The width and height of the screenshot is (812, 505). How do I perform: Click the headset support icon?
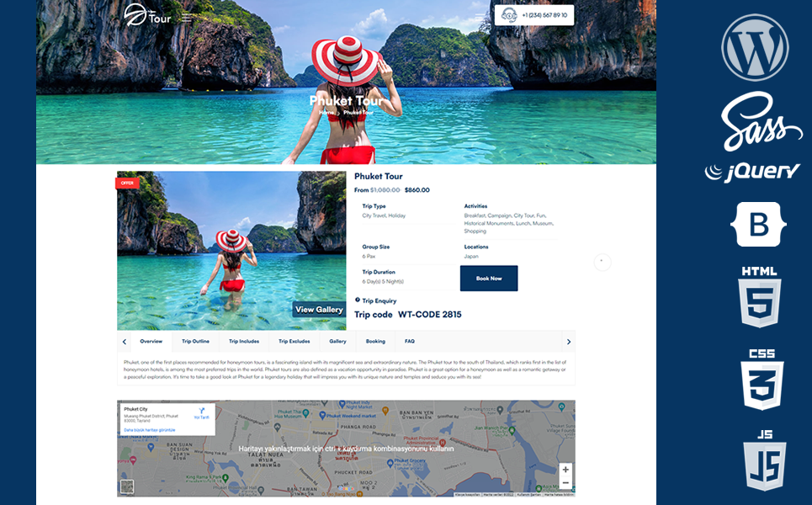click(x=509, y=15)
